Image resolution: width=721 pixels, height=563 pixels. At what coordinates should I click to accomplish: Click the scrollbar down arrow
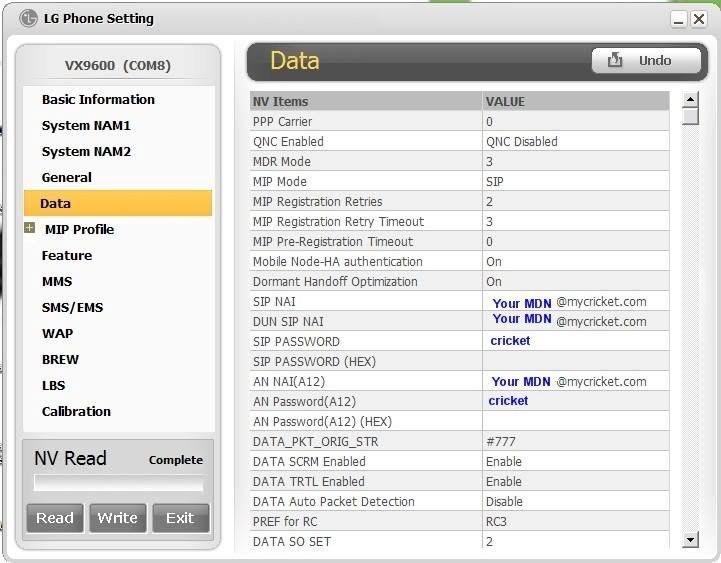click(690, 539)
